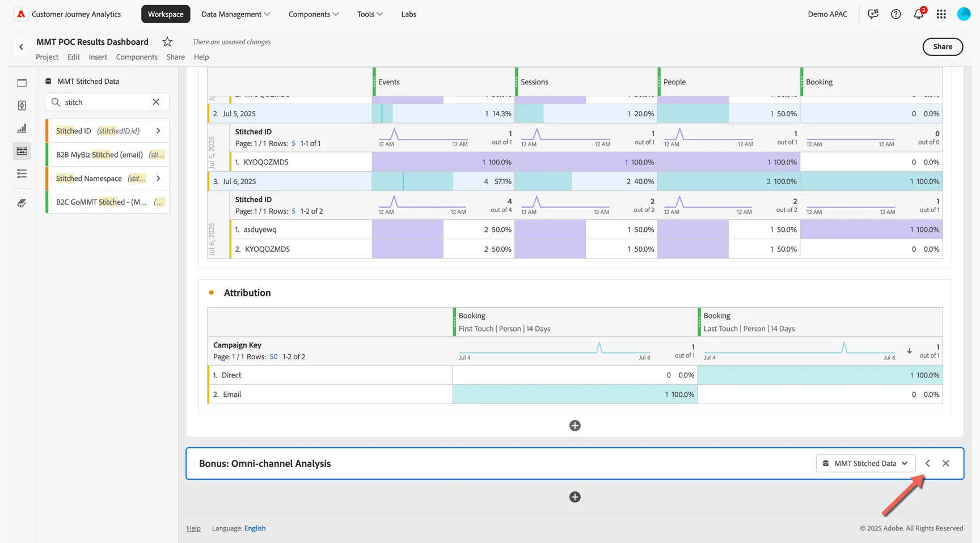This screenshot has width=980, height=543.
Task: Open MMT Stitched Data data view dropdown
Action: click(x=865, y=463)
